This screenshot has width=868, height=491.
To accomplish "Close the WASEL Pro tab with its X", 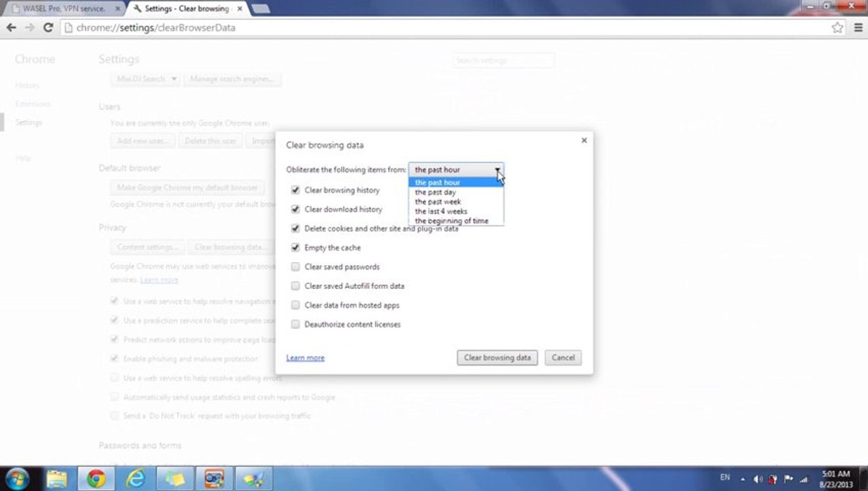I will (x=117, y=9).
